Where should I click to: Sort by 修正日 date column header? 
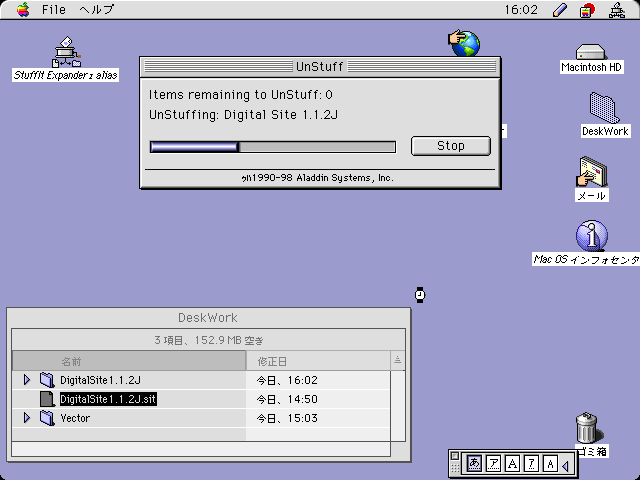318,361
